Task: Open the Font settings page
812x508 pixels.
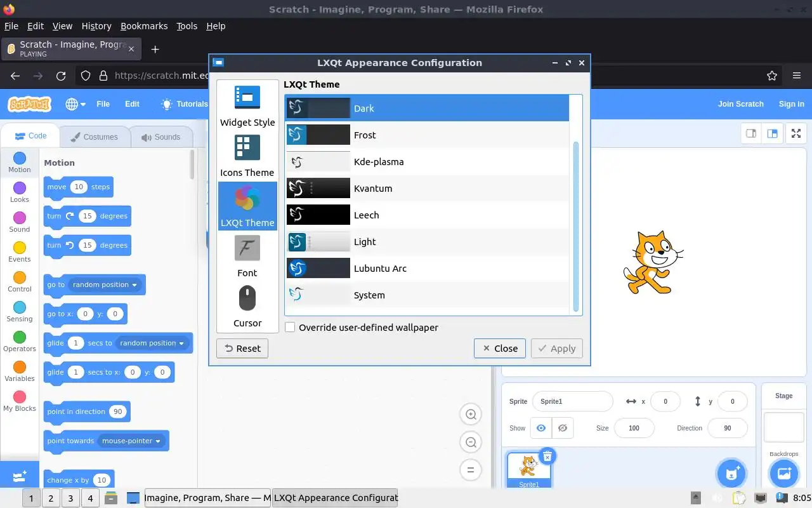Action: (247, 257)
